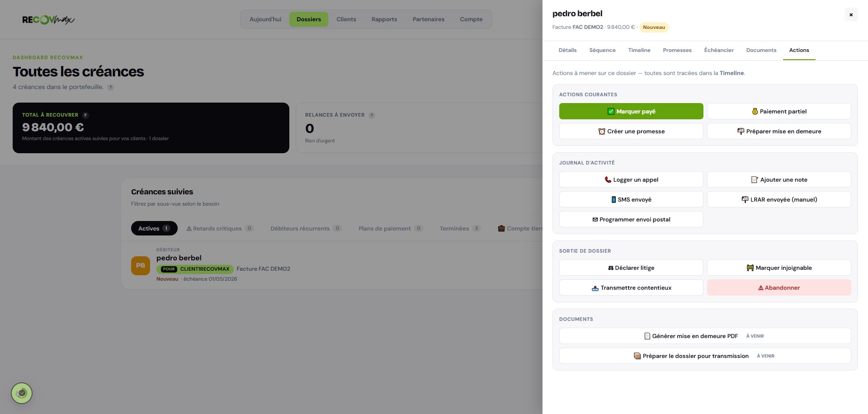Click Marquer injoignable
868x414 pixels.
coord(779,268)
